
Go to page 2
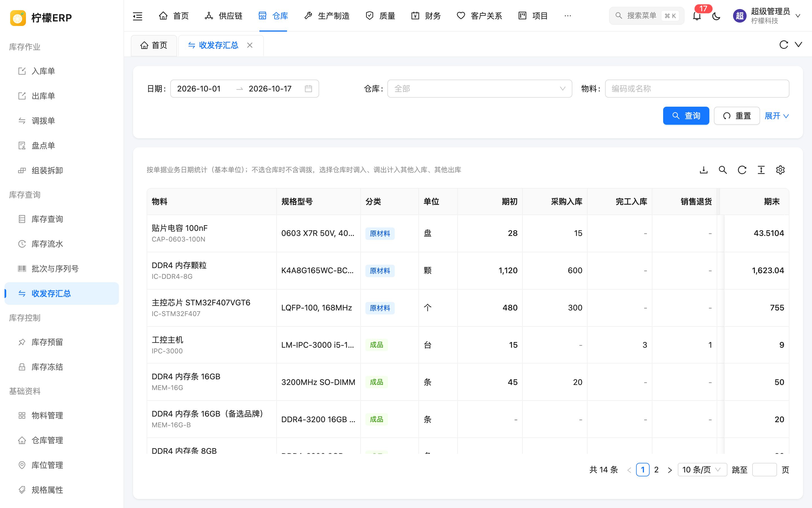[x=656, y=470]
